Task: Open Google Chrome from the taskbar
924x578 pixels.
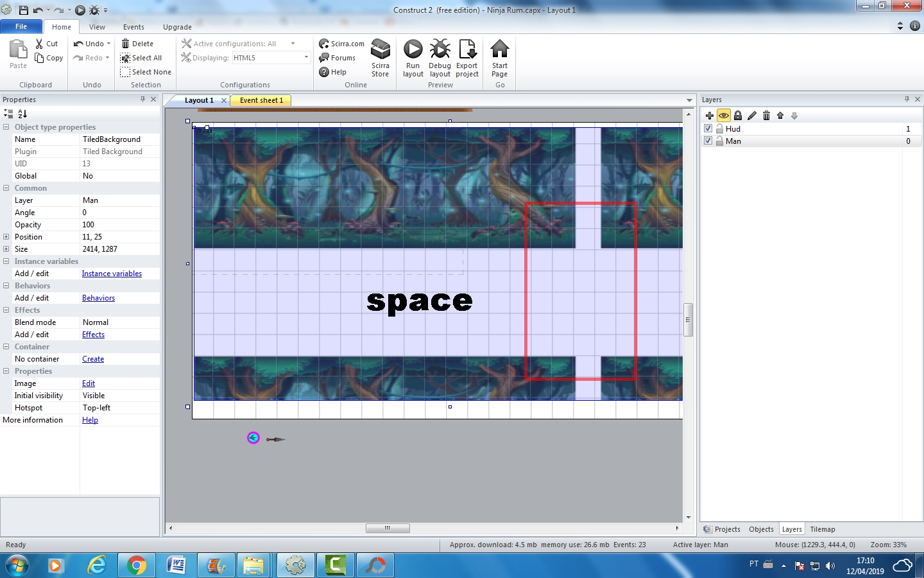Action: (x=136, y=565)
